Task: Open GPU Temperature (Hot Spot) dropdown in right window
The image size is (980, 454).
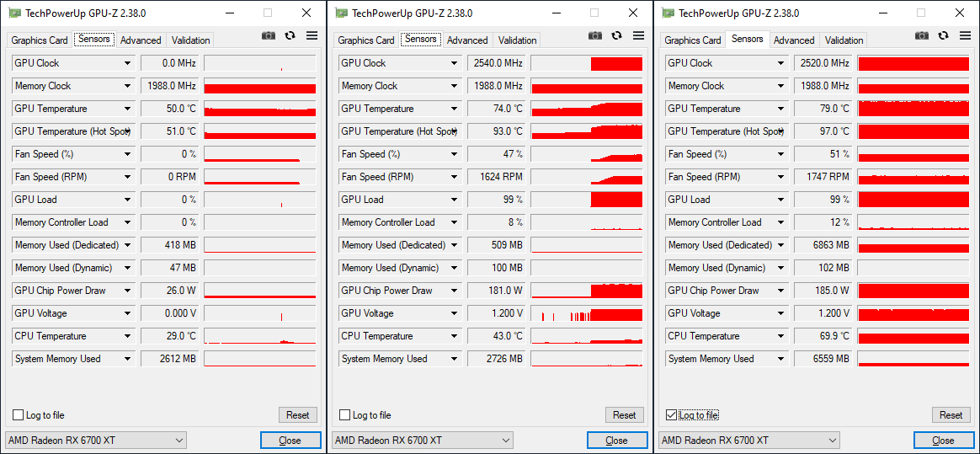Action: pyautogui.click(x=781, y=131)
